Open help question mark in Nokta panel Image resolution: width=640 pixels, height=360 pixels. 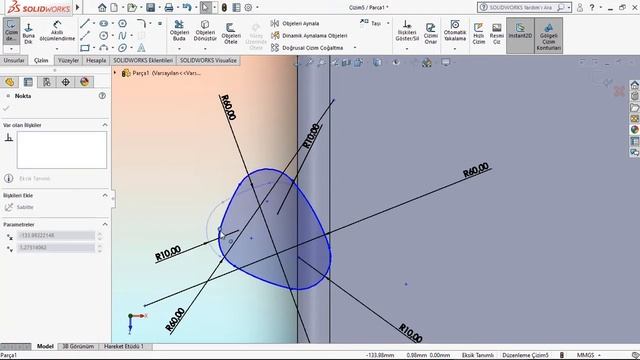pyautogui.click(x=102, y=96)
